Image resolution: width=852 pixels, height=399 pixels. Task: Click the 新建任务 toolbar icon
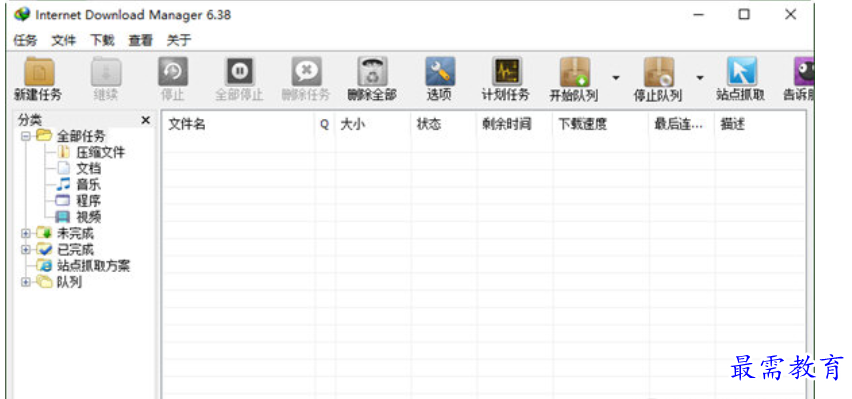coord(39,72)
